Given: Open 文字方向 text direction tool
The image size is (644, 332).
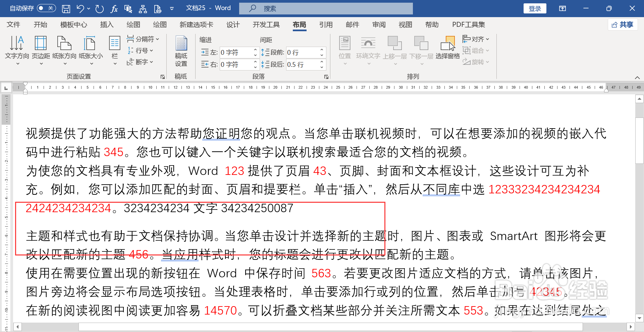Looking at the screenshot, I should tap(17, 50).
